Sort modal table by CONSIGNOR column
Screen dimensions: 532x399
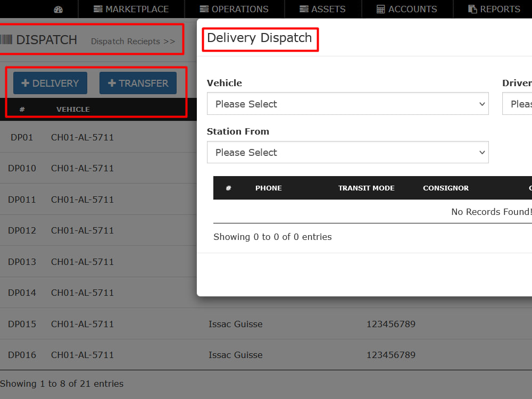point(445,188)
